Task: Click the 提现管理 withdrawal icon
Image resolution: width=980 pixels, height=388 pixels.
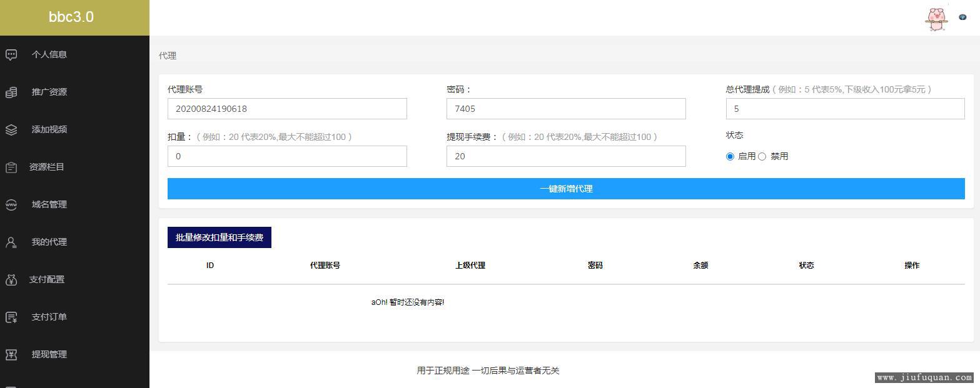Action: click(11, 355)
